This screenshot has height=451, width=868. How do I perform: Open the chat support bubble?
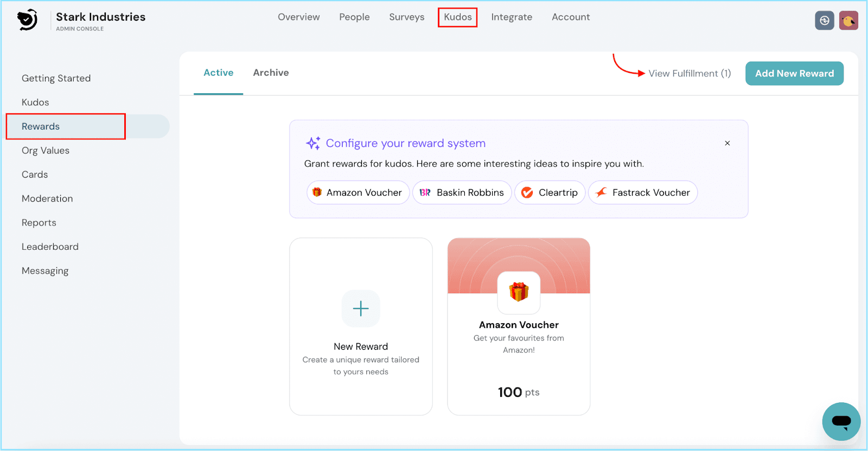[841, 421]
